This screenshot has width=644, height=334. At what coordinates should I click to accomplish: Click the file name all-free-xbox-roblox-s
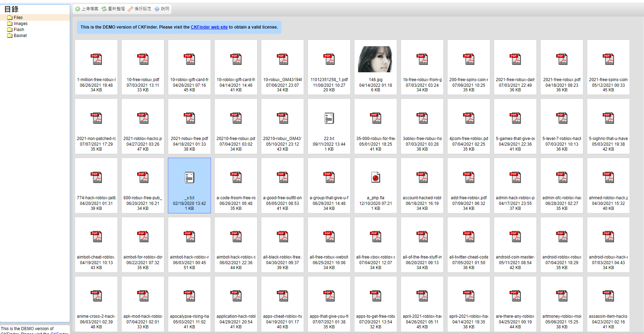376,257
